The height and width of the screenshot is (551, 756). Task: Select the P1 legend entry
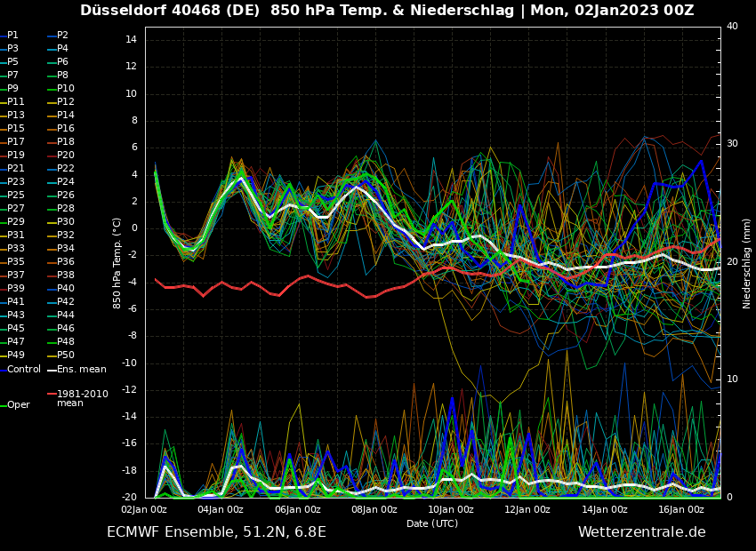pos(12,36)
